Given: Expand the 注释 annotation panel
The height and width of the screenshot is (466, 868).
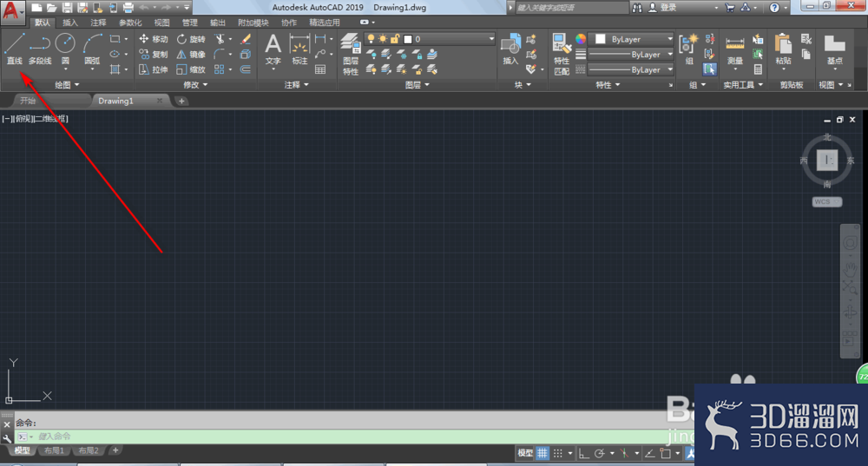Looking at the screenshot, I should 296,85.
